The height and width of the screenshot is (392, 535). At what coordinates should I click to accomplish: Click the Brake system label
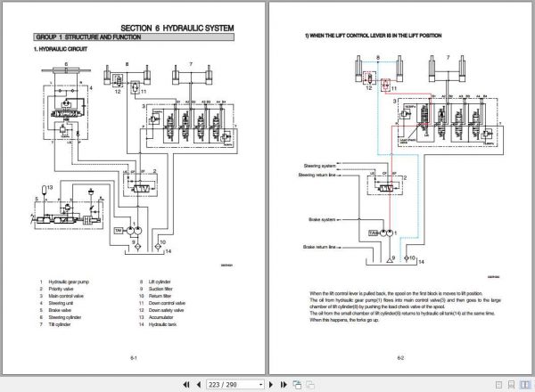[x=322, y=219]
